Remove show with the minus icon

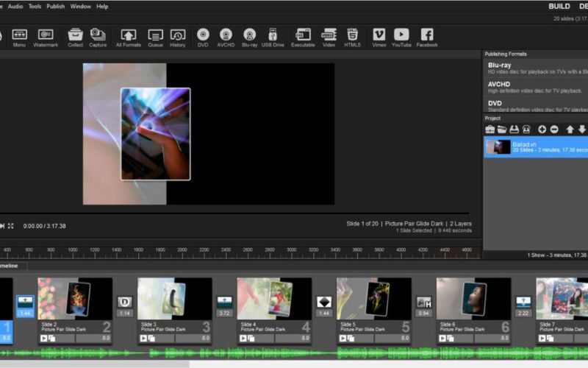coord(554,130)
